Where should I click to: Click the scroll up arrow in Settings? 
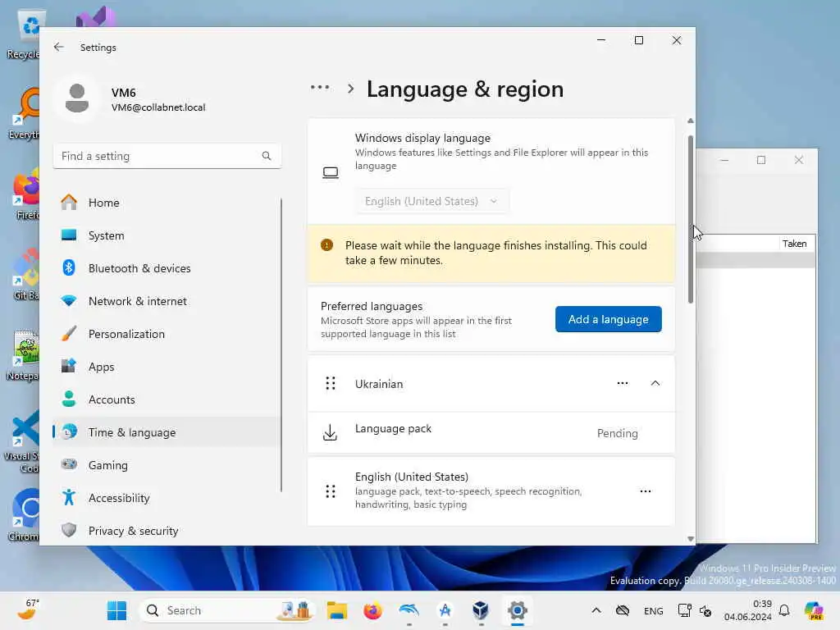[691, 121]
